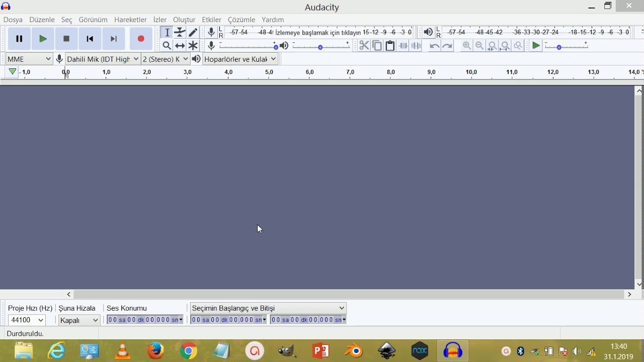Skip to start of track

click(90, 39)
